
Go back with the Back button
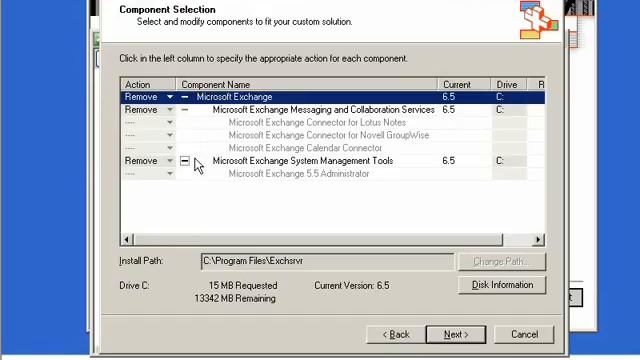(x=396, y=335)
